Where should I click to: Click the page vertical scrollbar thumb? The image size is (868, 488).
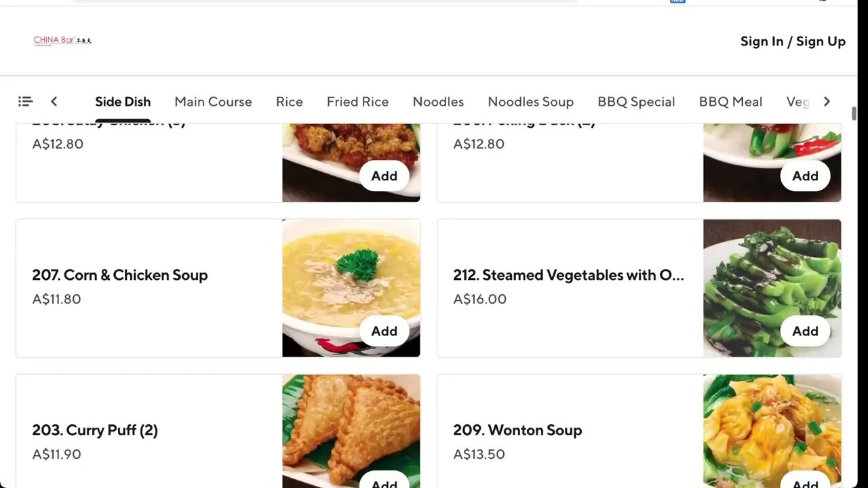tap(854, 113)
